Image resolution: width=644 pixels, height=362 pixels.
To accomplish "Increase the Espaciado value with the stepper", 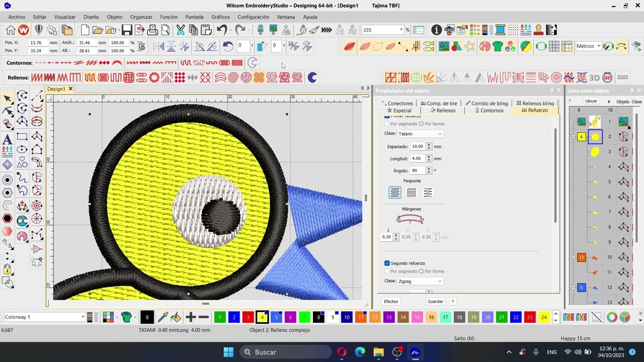I will tap(429, 145).
